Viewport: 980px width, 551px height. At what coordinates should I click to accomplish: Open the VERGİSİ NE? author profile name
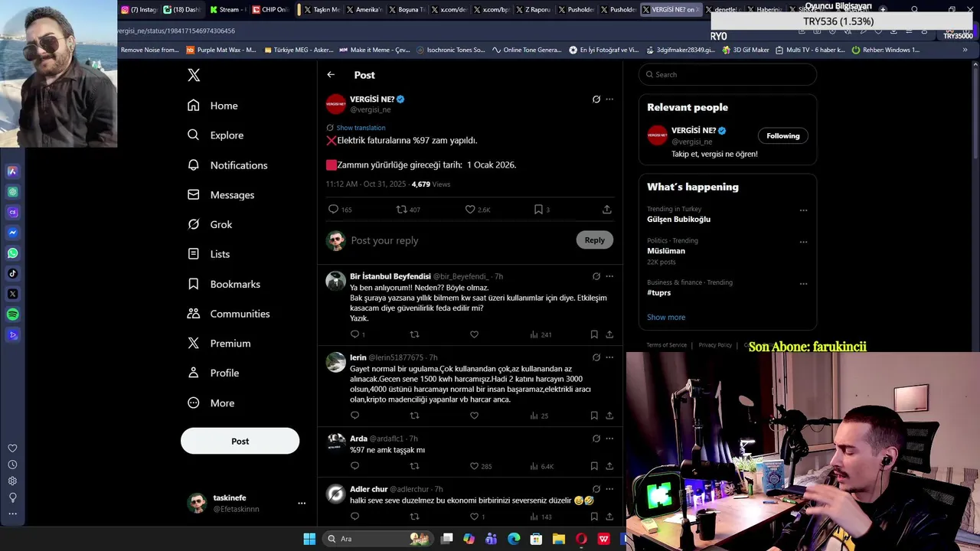coord(372,99)
